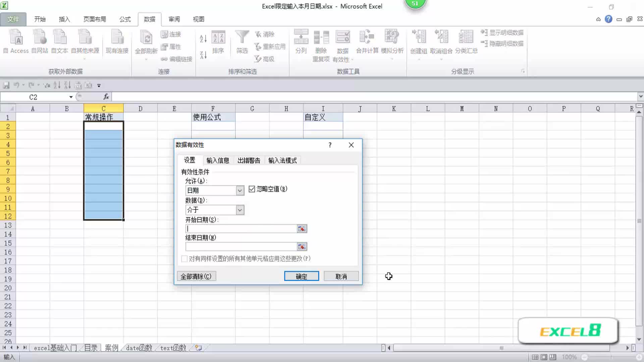Switch to the Error Alert tab
Screen dimensions: 644x362
pos(249,161)
